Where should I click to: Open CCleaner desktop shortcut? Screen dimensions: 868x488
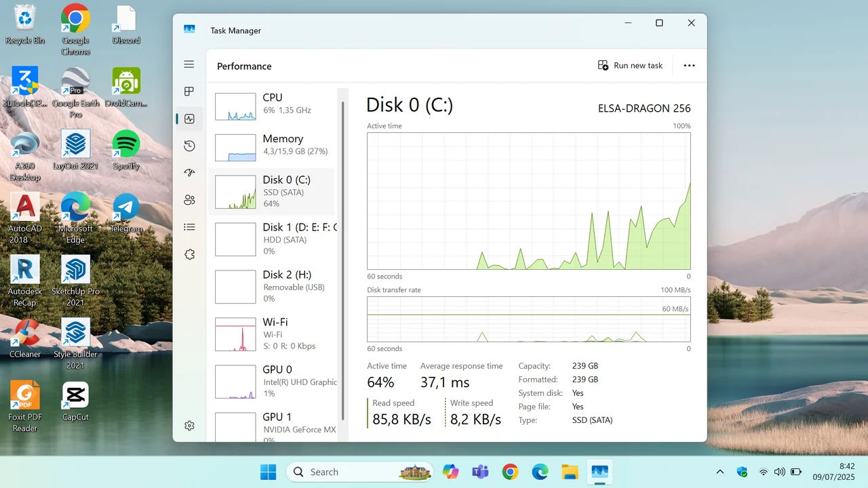(25, 338)
